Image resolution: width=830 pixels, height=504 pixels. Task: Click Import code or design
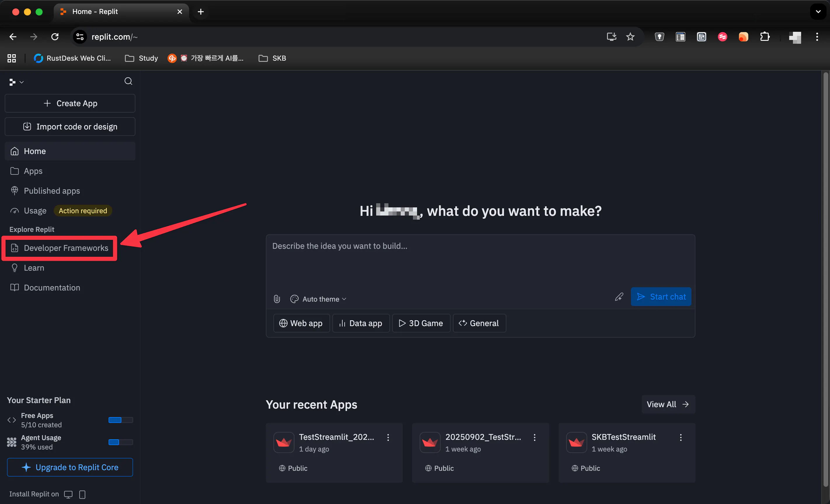(x=70, y=127)
